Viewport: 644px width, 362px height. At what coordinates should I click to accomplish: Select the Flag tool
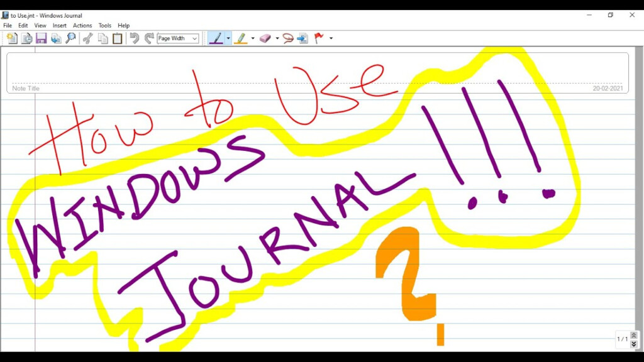319,38
